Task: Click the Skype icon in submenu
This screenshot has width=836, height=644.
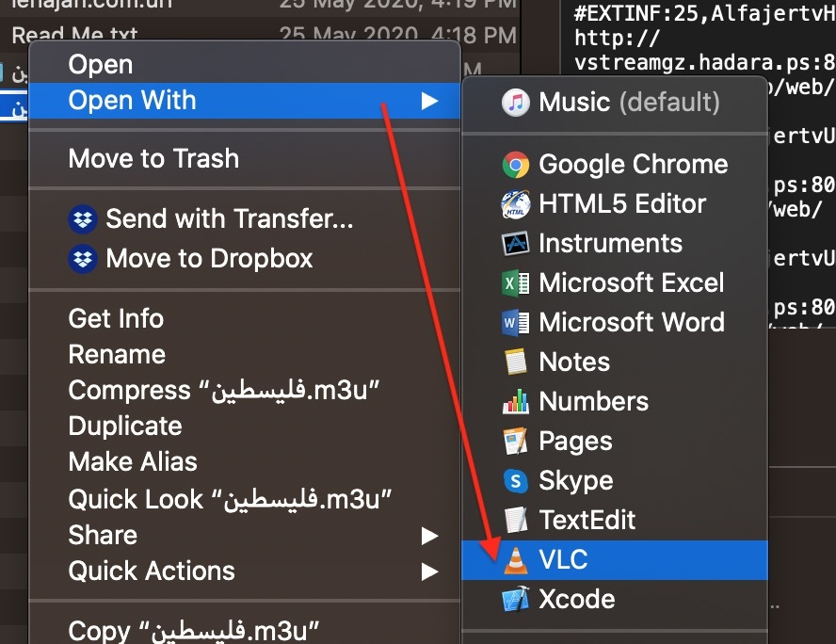Action: pyautogui.click(x=515, y=481)
